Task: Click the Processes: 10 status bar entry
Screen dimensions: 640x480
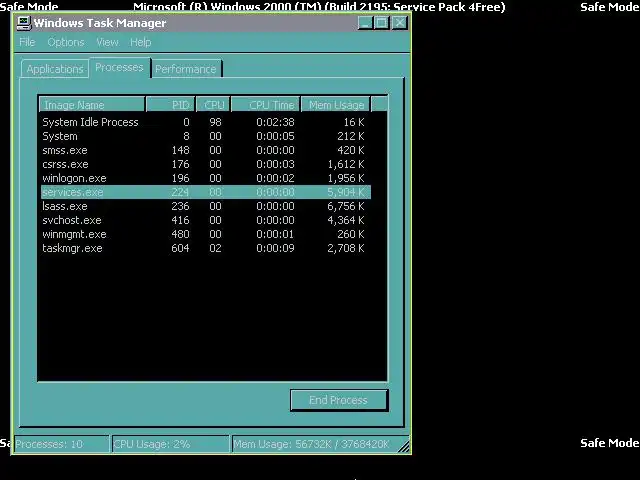Action: point(62,444)
